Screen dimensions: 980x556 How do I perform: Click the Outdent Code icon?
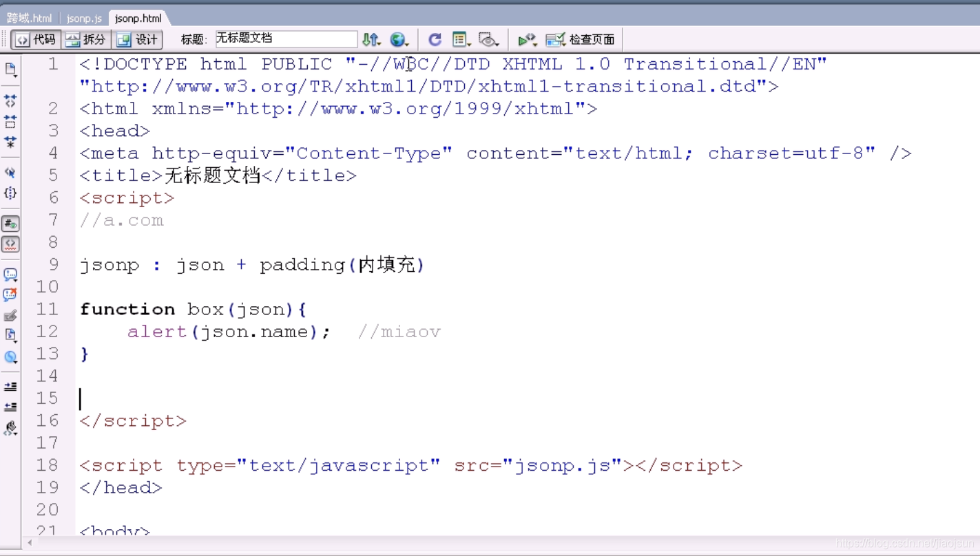pos(10,407)
